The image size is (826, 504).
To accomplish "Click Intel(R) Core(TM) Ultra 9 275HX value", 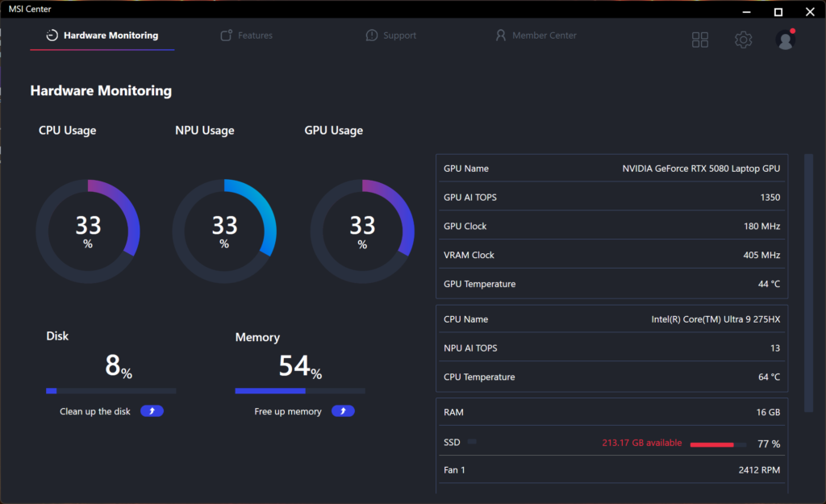I will point(716,319).
